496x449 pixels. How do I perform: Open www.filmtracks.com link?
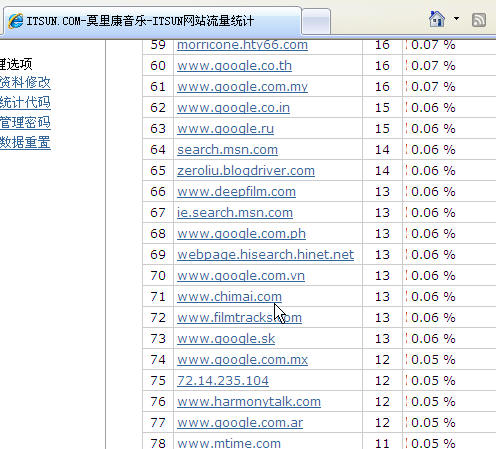(x=239, y=318)
